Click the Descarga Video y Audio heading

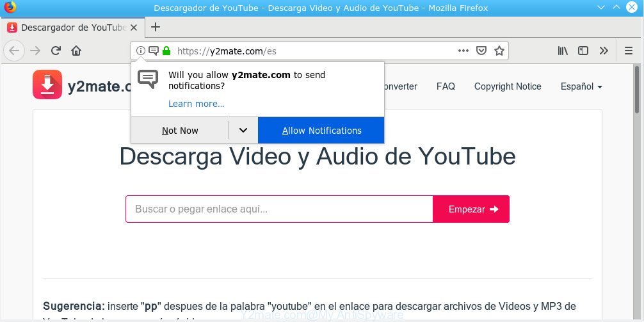click(317, 156)
